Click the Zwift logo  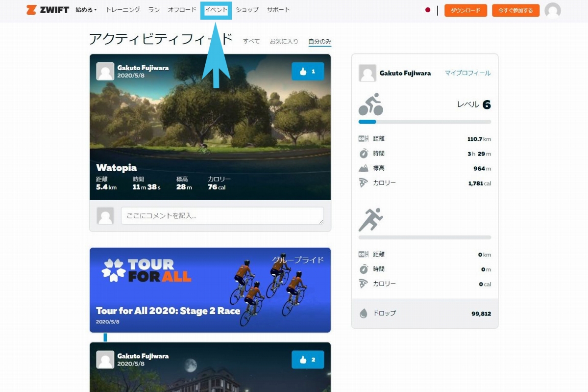pyautogui.click(x=48, y=10)
